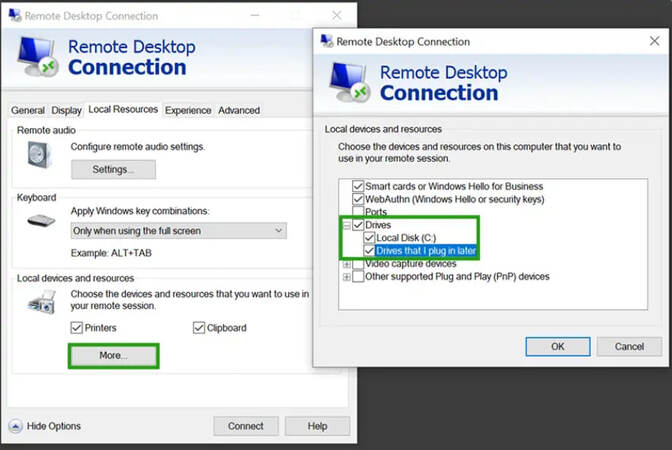Open the Advanced tab
672x450 pixels.
pyautogui.click(x=239, y=110)
